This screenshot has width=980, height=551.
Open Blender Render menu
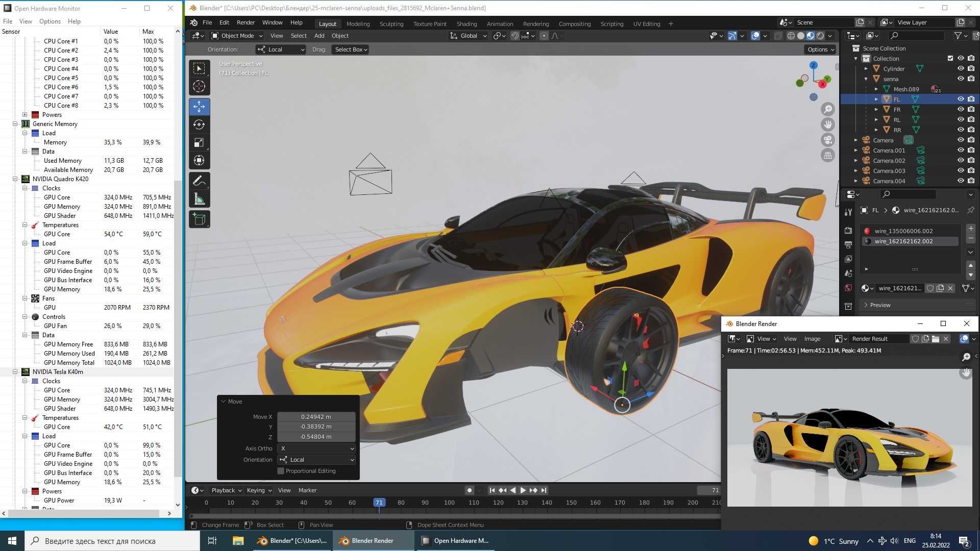tap(246, 22)
